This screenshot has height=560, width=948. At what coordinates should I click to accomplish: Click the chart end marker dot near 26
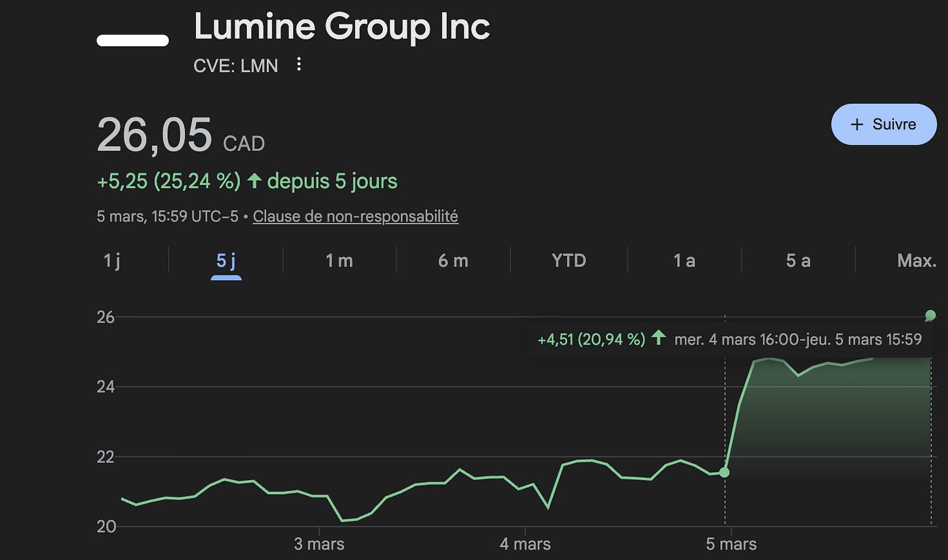[x=930, y=315]
